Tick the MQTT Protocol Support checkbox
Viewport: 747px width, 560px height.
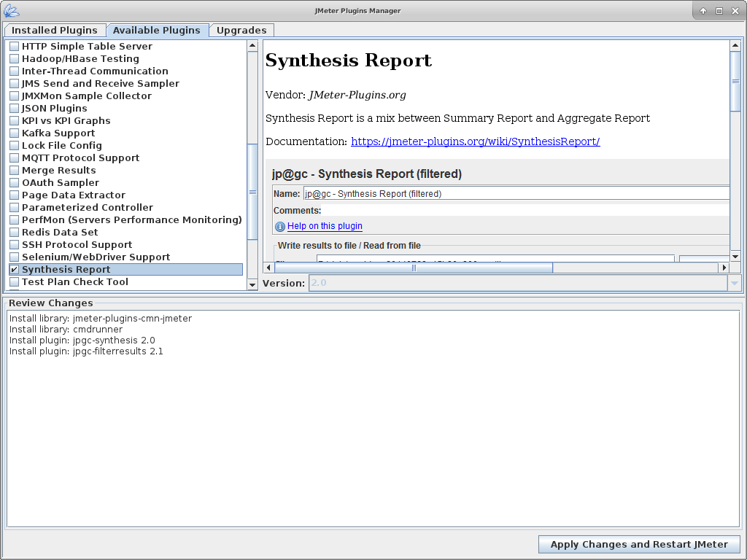click(15, 157)
